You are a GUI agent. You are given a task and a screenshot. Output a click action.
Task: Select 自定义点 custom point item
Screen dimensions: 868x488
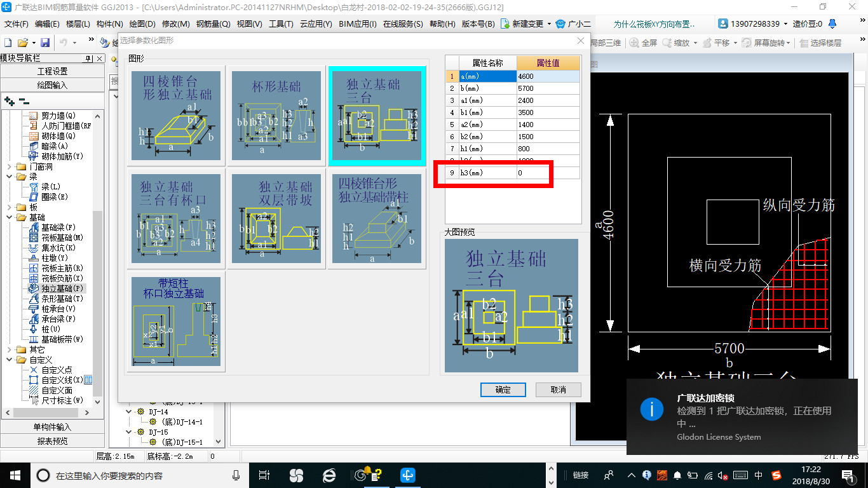tap(57, 370)
